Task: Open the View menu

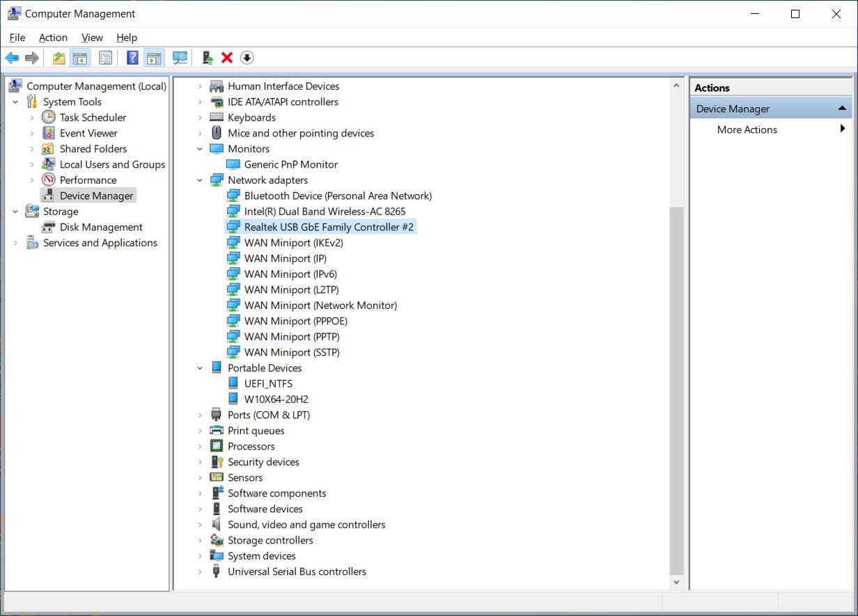Action: [92, 38]
